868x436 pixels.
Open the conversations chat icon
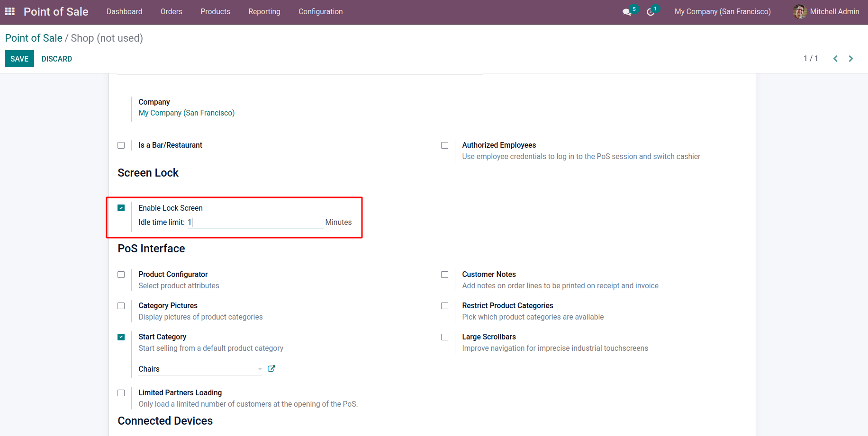coord(627,12)
